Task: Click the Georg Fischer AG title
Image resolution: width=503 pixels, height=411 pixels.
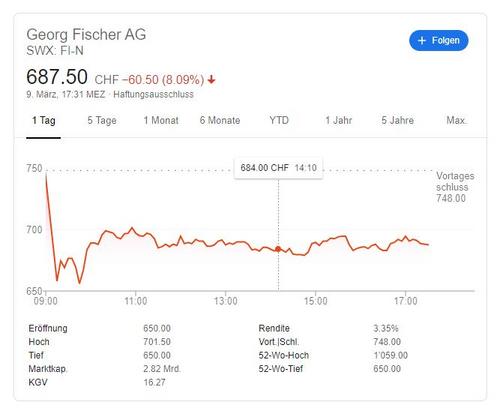Action: tap(86, 34)
